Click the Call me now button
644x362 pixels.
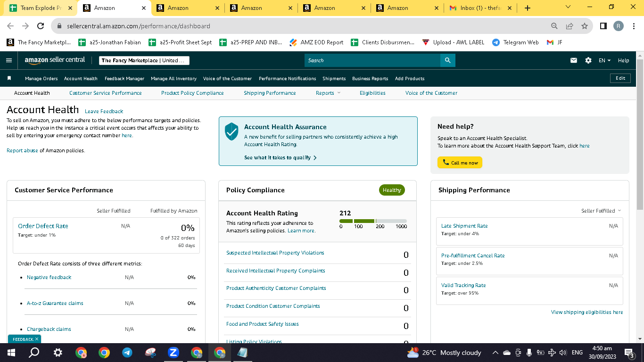[x=460, y=163]
